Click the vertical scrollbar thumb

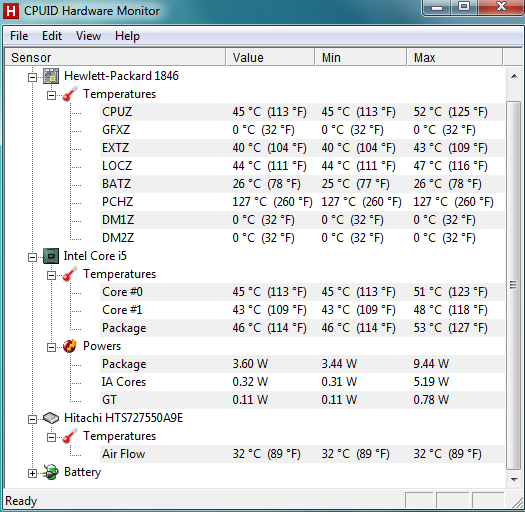(514, 285)
